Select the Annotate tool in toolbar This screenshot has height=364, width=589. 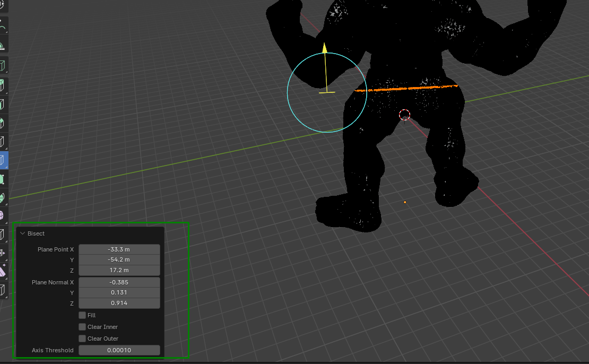pyautogui.click(x=2, y=27)
